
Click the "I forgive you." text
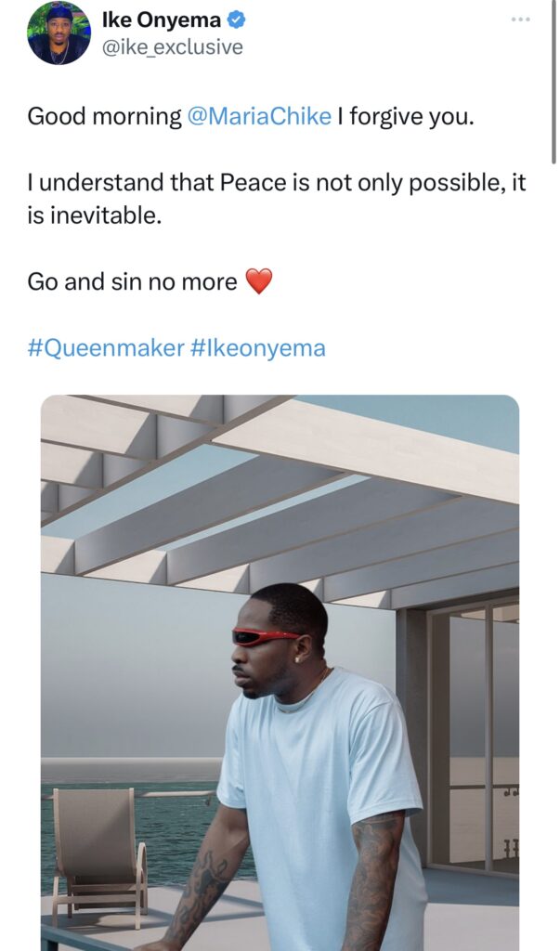[x=407, y=116]
